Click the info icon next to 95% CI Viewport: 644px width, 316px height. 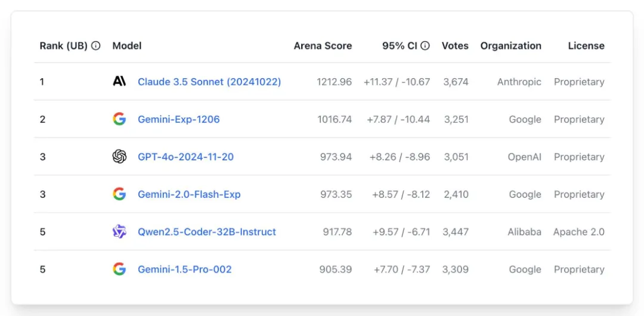coord(425,46)
